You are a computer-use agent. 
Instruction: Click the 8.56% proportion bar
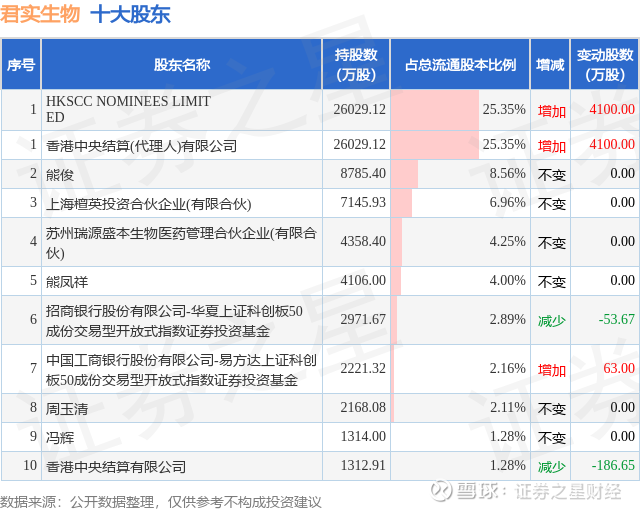(x=404, y=174)
